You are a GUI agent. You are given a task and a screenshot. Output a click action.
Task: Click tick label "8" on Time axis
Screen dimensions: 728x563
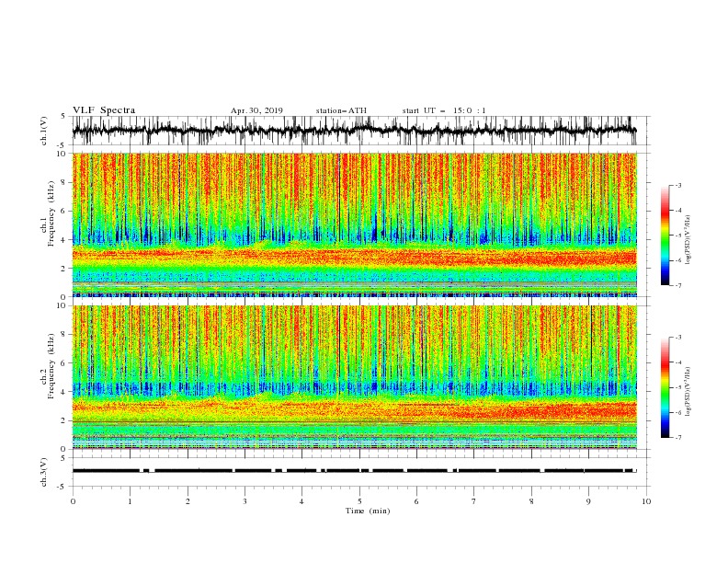coord(531,501)
